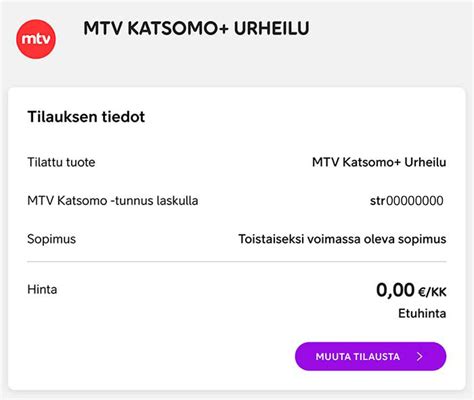Click the Sopimus label
This screenshot has height=400, width=474.
52,239
